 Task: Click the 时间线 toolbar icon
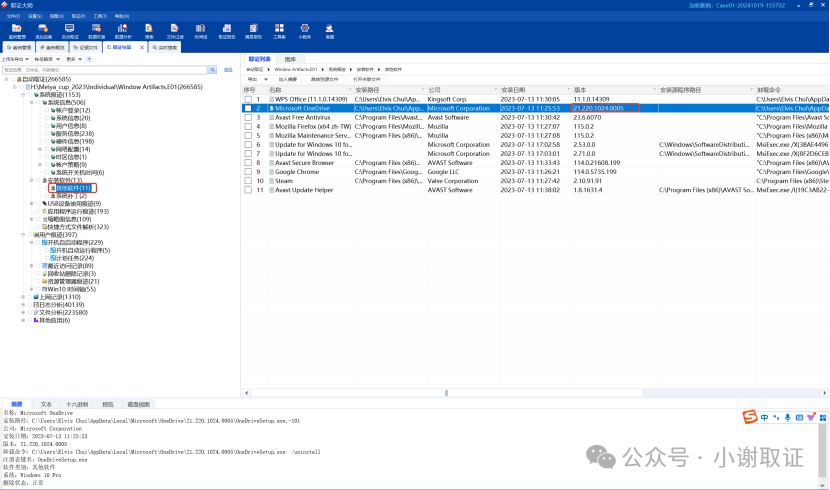[201, 31]
